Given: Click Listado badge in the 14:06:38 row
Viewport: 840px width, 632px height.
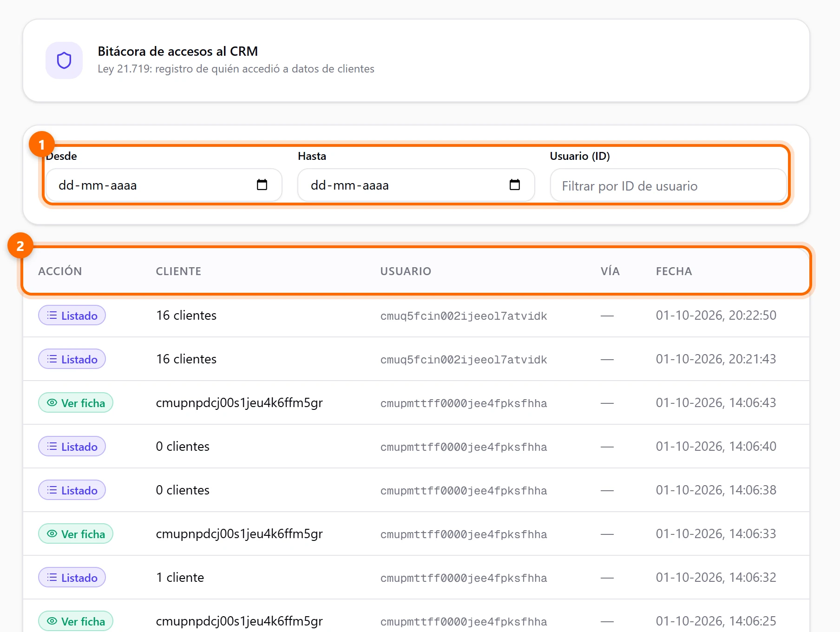Looking at the screenshot, I should (72, 490).
